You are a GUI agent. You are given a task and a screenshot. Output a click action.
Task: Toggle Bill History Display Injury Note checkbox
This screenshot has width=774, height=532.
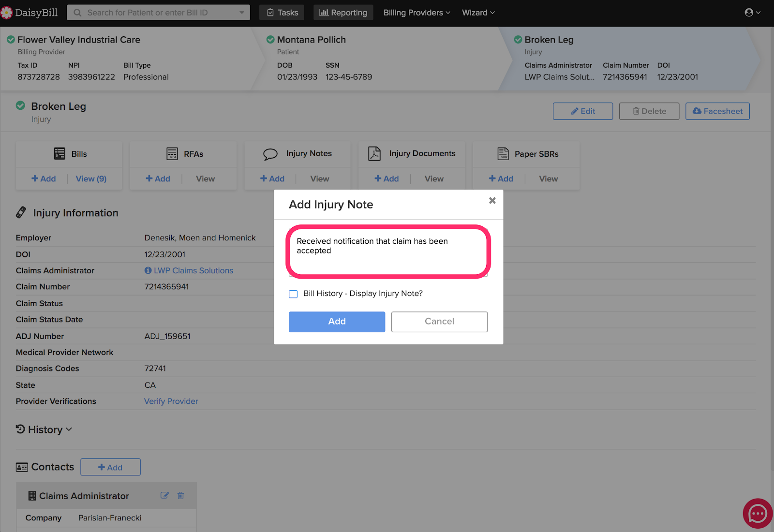293,294
